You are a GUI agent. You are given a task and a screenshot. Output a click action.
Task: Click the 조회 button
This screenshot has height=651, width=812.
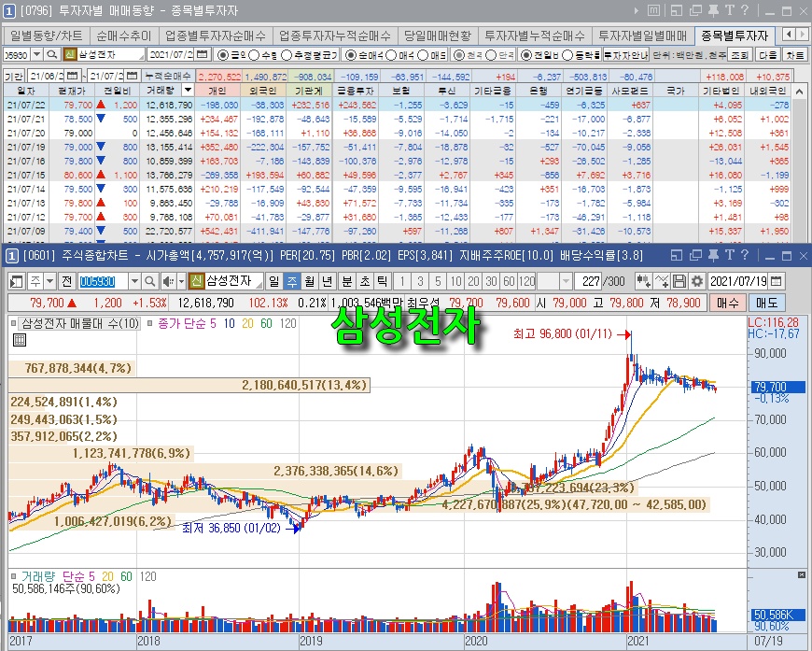739,54
